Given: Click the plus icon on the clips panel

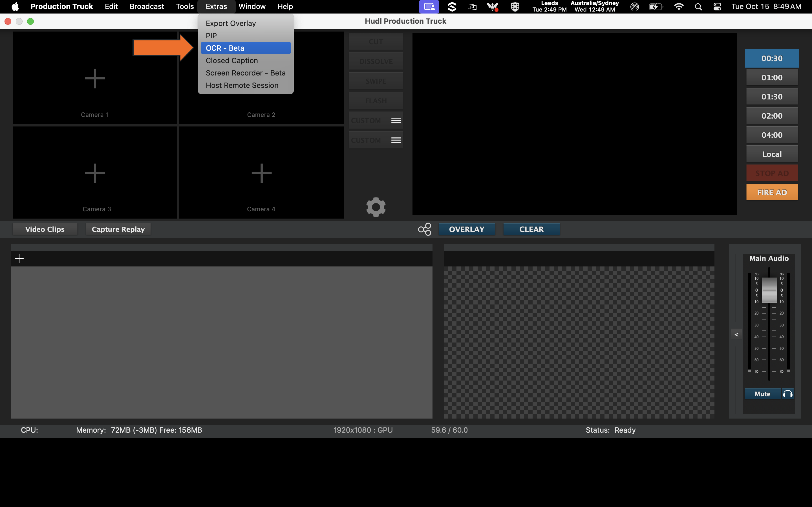Looking at the screenshot, I should 19,258.
